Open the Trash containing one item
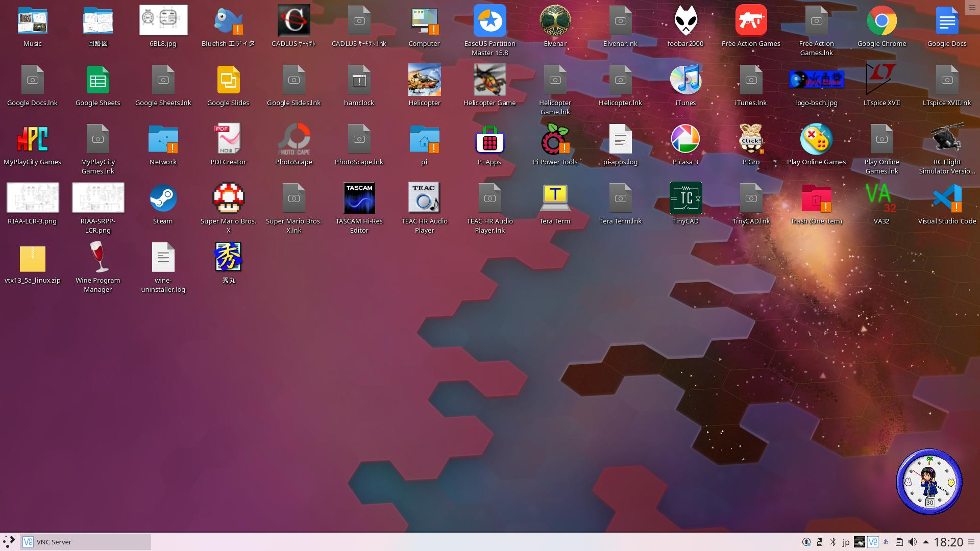The height and width of the screenshot is (551, 980). click(816, 199)
